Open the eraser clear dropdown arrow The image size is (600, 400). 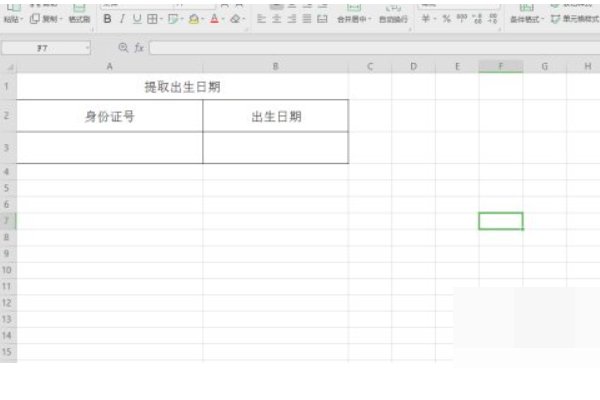(244, 19)
